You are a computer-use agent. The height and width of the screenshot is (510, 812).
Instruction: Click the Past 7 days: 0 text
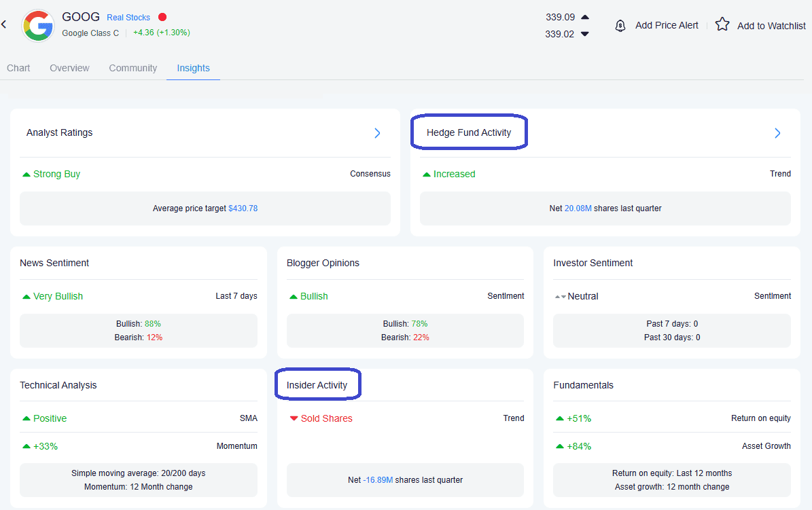[x=672, y=324]
